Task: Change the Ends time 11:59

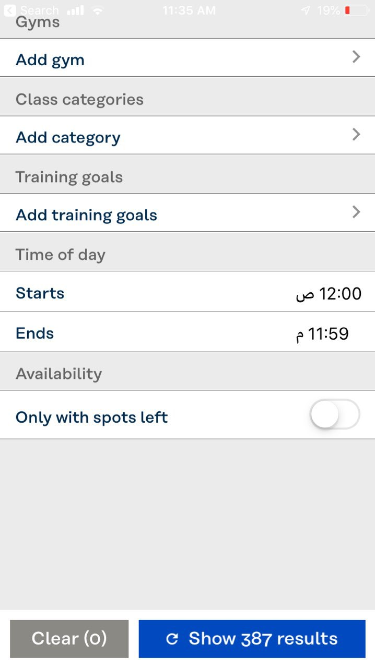Action: [x=322, y=334]
